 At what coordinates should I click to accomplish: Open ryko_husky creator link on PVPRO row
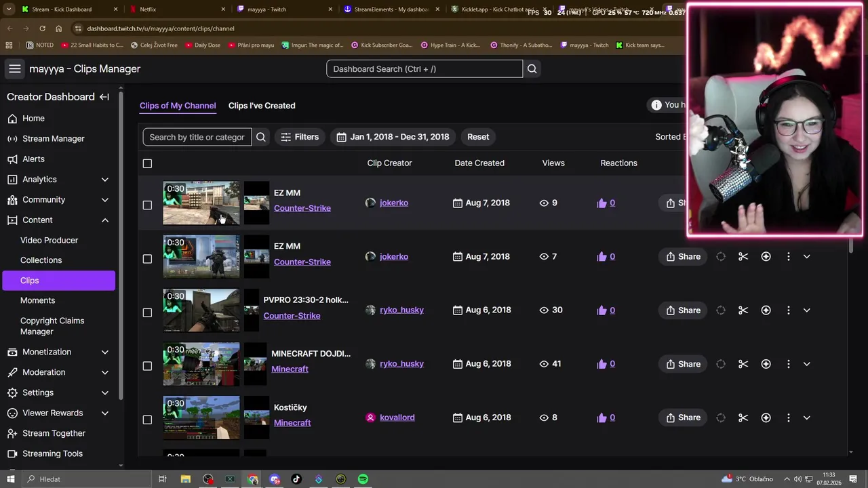401,310
